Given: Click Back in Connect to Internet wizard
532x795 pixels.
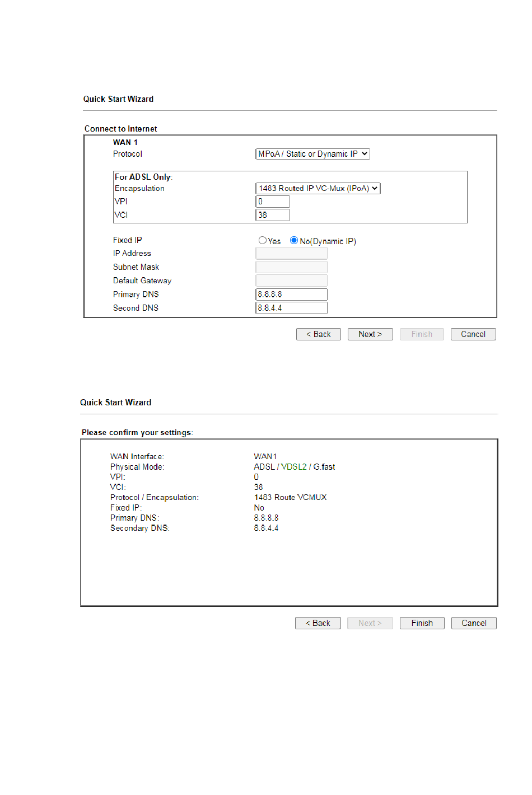Looking at the screenshot, I should 319,334.
